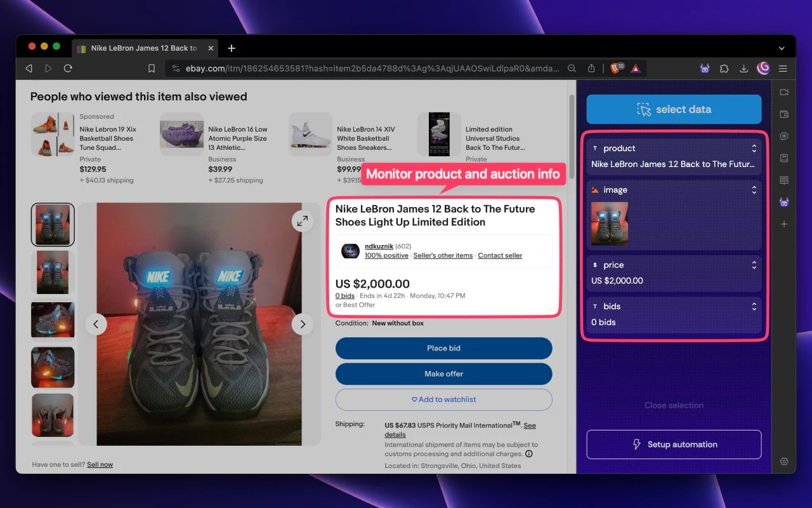Open the Browse AI robot extension in toolbar
The width and height of the screenshot is (812, 508).
tap(705, 69)
